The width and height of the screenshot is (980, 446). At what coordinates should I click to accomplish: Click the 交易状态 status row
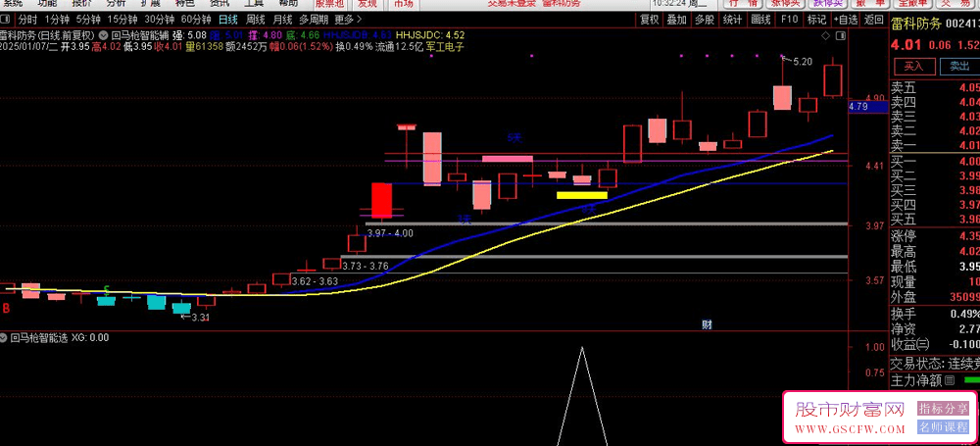pyautogui.click(x=934, y=363)
